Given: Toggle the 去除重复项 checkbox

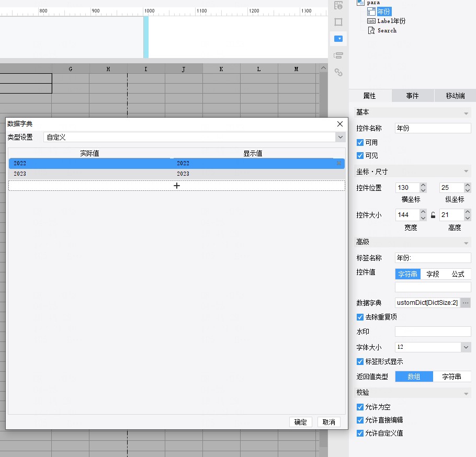Looking at the screenshot, I should click(360, 317).
